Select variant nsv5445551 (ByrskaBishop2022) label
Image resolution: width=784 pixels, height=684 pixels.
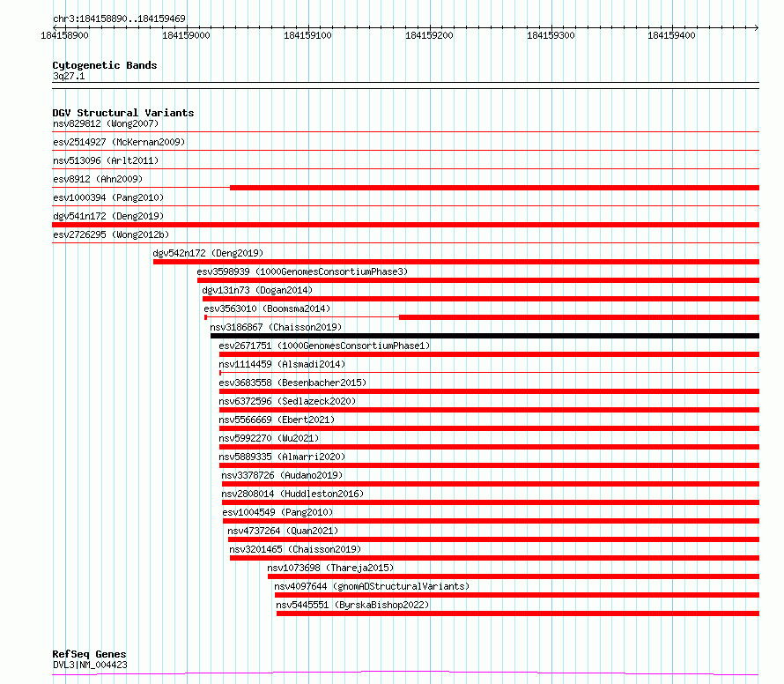click(352, 605)
